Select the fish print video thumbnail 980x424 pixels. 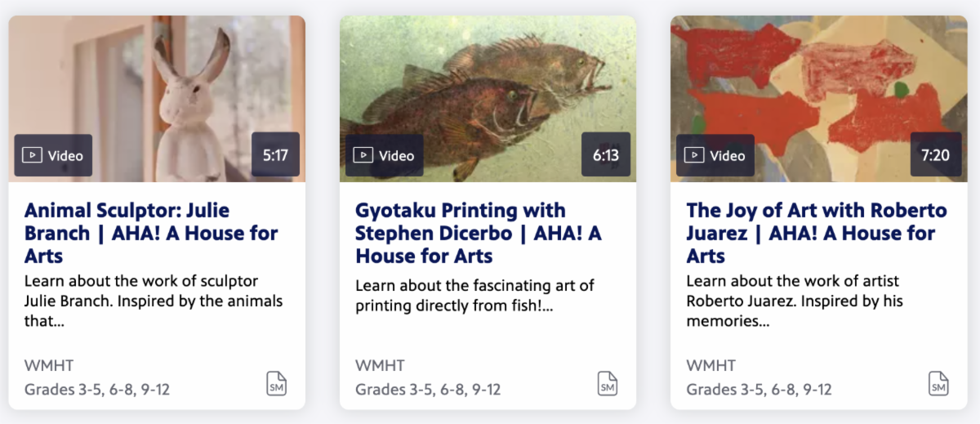488,82
